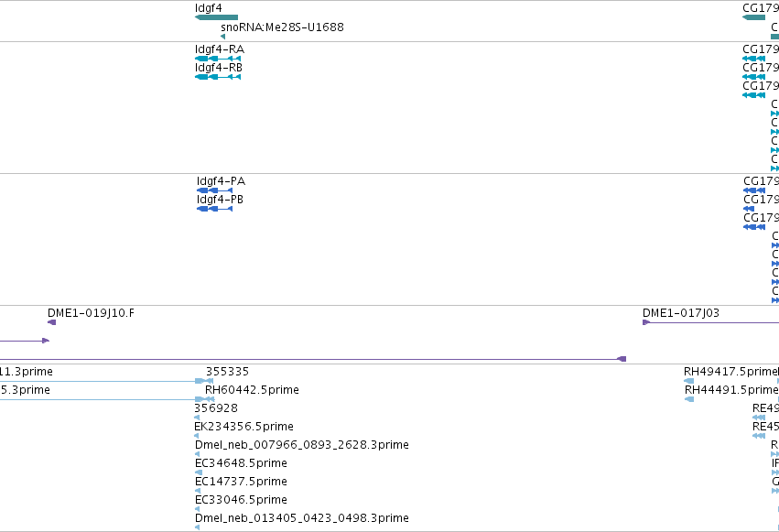Select the EK234356.5prime label

(243, 427)
